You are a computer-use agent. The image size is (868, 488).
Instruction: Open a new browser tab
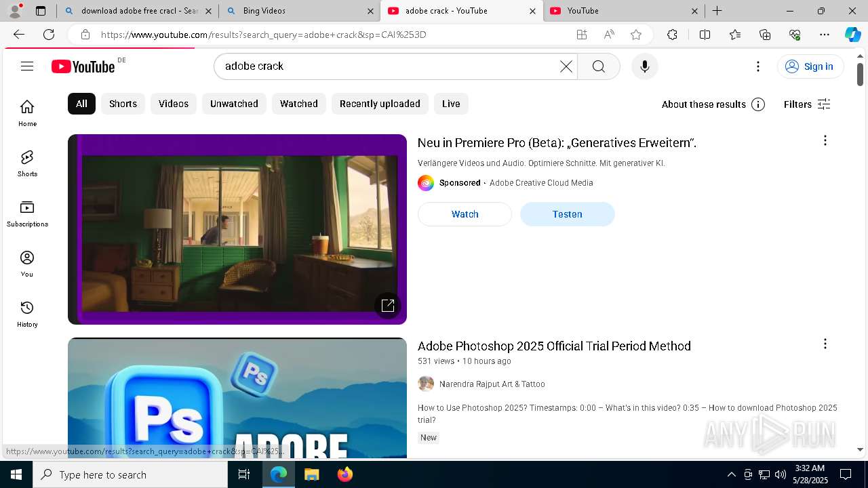(x=717, y=11)
